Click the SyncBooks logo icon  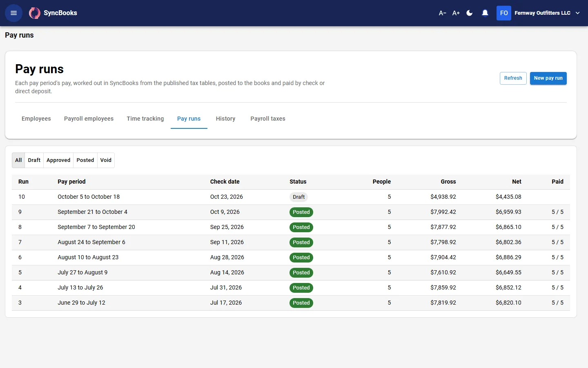click(35, 13)
